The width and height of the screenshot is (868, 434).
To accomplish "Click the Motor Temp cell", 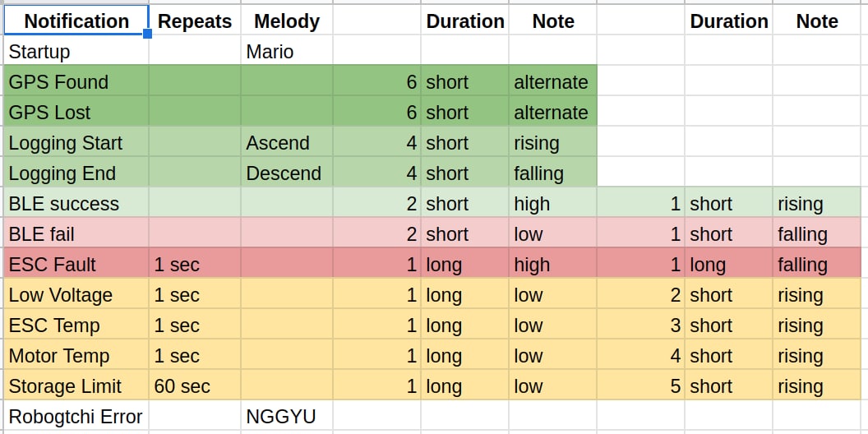I will [x=76, y=355].
